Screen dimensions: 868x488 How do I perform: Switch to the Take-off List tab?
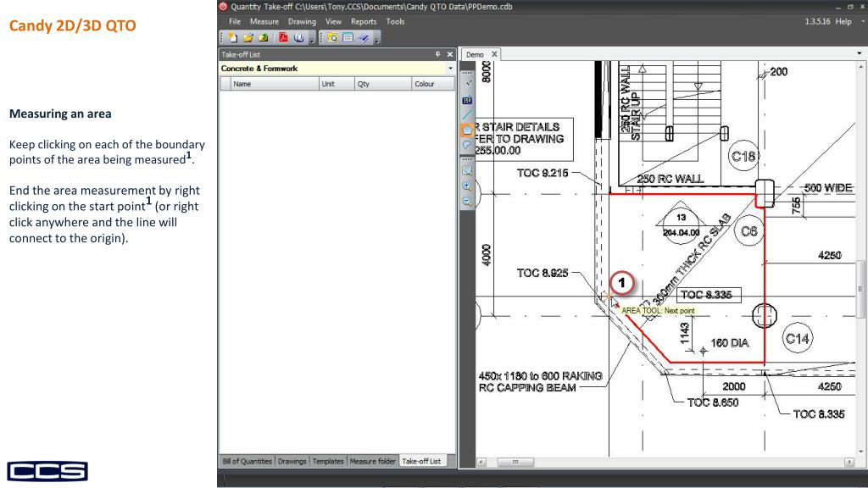pyautogui.click(x=421, y=461)
